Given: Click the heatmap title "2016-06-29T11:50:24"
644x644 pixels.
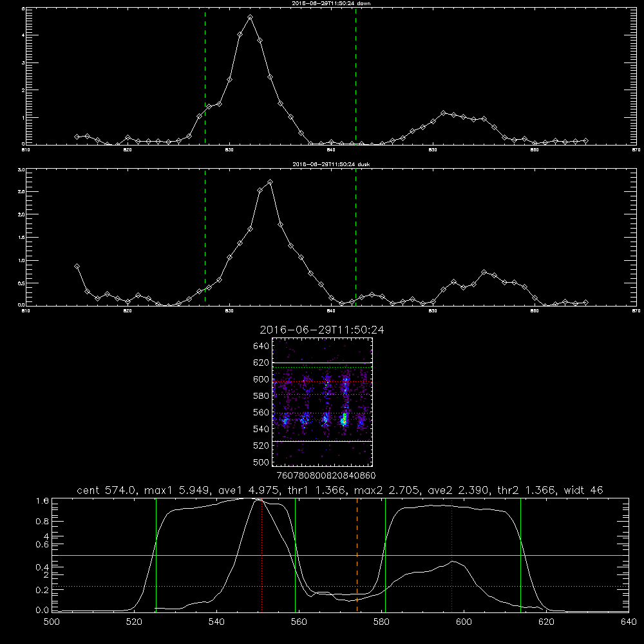Looking at the screenshot, I should click(x=322, y=330).
